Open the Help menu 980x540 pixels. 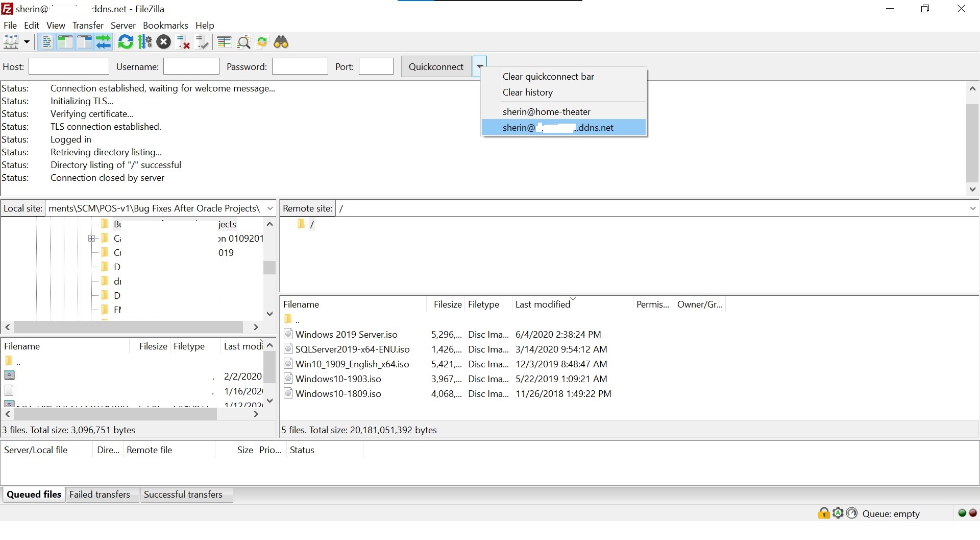coord(205,25)
